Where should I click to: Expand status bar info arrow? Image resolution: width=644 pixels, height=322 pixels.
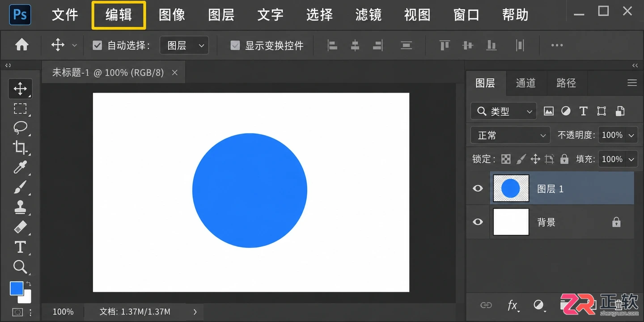pyautogui.click(x=195, y=312)
